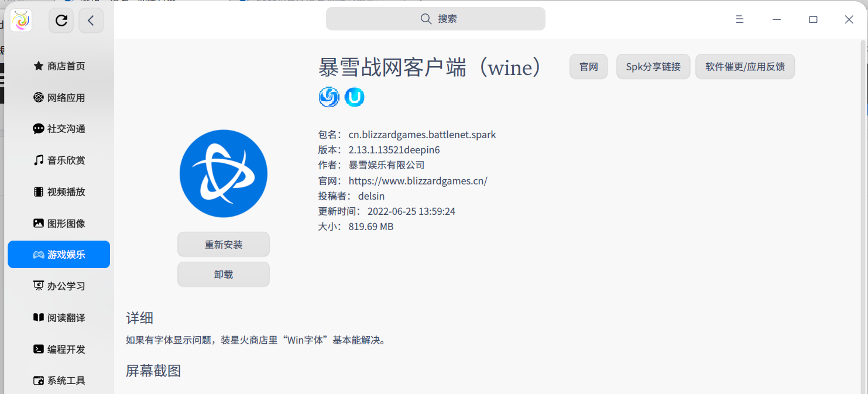Select the 图形图像 category

tap(59, 223)
